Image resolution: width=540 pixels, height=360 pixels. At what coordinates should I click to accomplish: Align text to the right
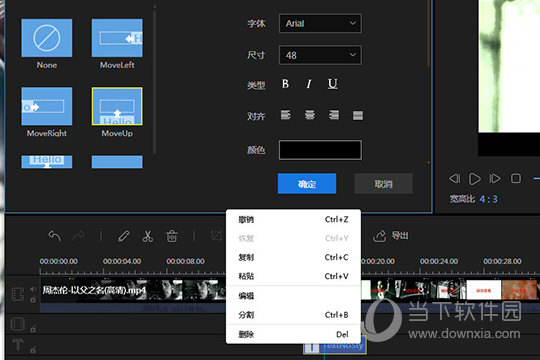334,115
